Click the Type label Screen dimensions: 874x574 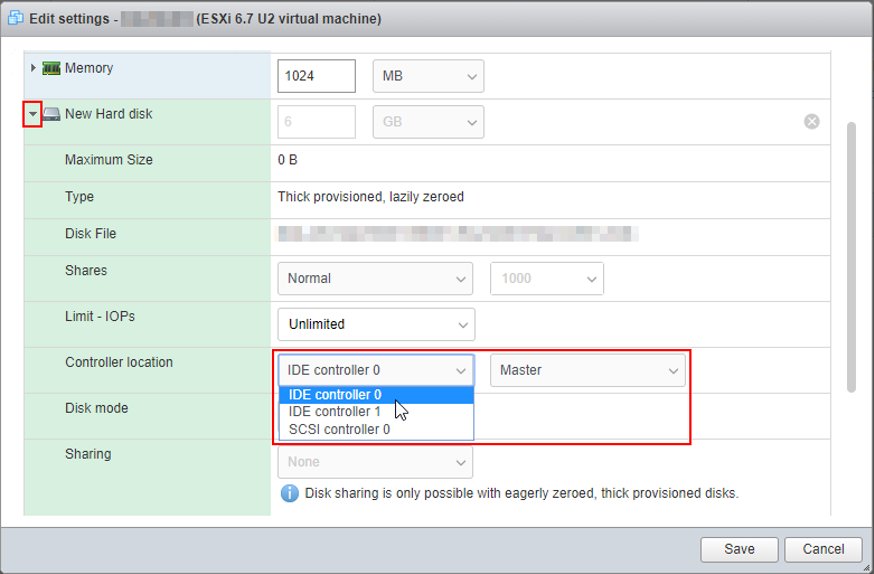pos(79,197)
